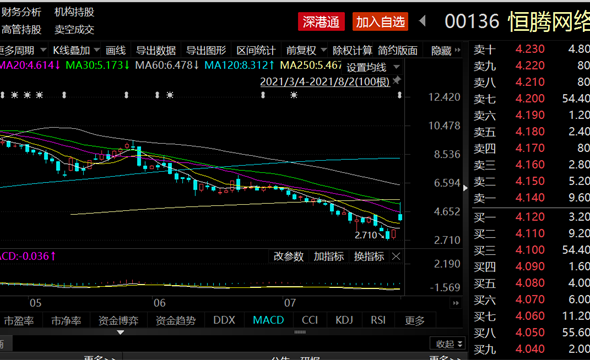Select the 市净率 indicator tab

pyautogui.click(x=66, y=321)
